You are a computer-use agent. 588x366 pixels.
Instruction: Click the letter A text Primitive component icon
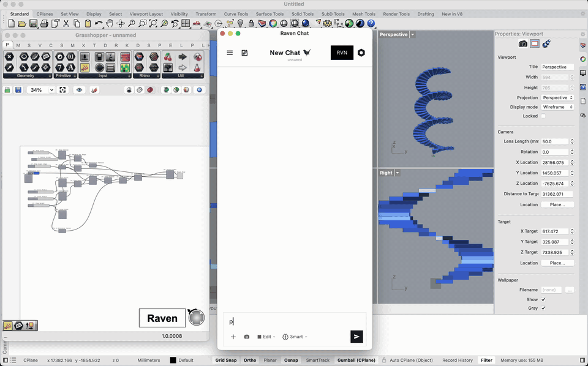(x=71, y=68)
